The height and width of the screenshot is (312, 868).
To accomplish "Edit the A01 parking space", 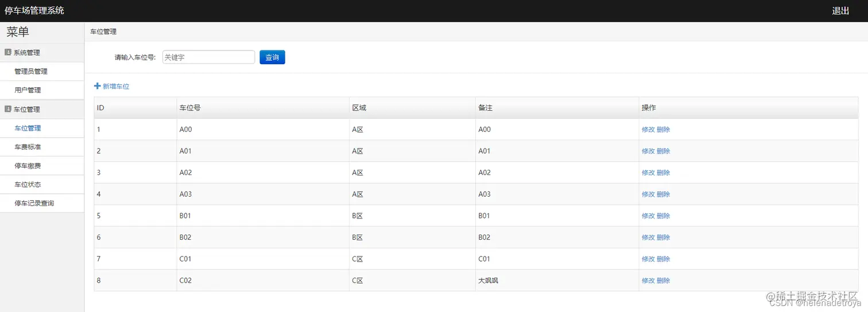I will (x=648, y=151).
